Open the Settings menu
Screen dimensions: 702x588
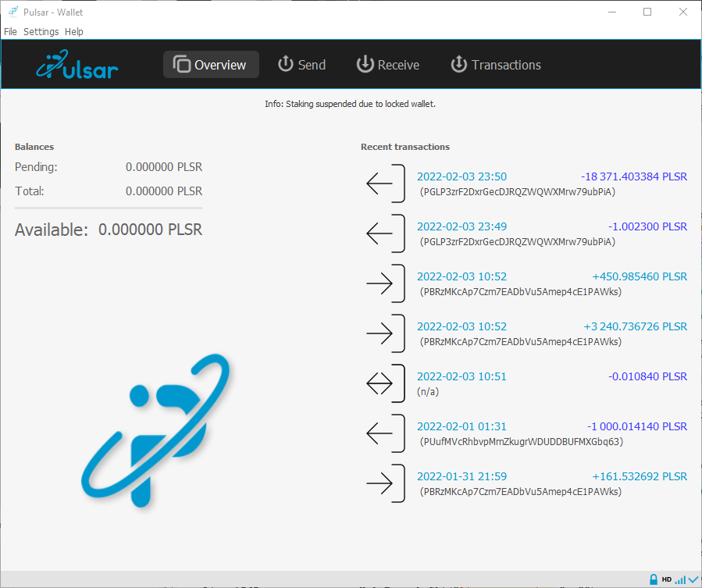click(41, 32)
